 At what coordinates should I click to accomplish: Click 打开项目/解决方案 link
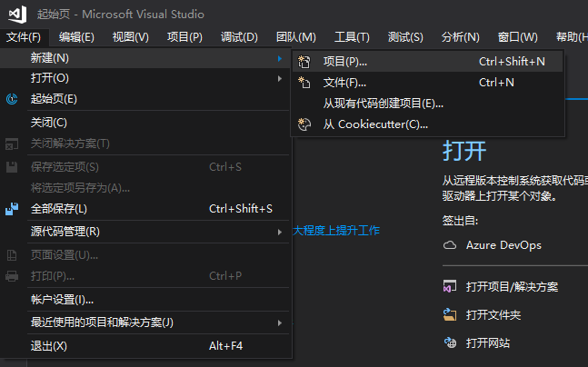pyautogui.click(x=512, y=287)
